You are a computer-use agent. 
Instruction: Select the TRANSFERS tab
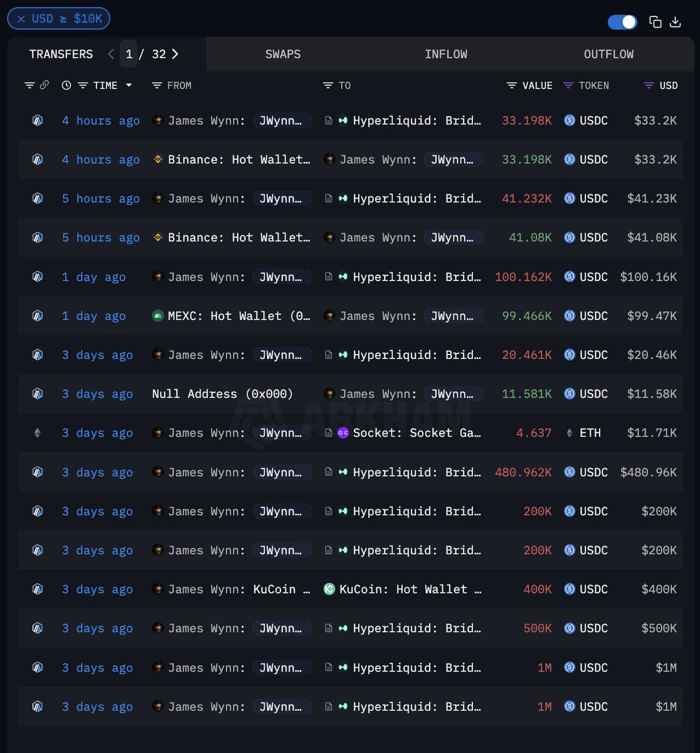(61, 54)
